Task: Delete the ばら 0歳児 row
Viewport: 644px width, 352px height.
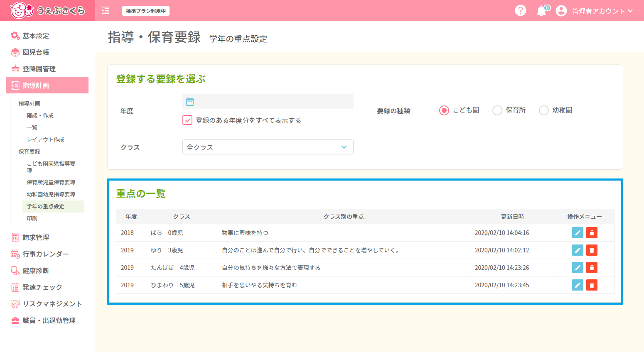Action: (x=592, y=233)
